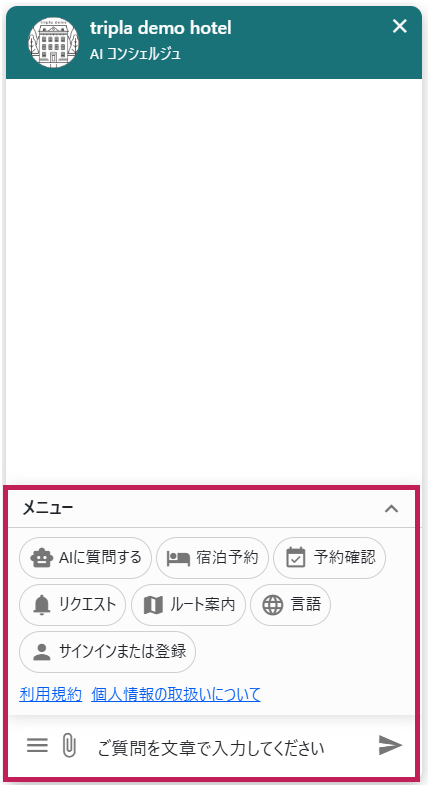Click the AI コンシェルジュ subtitle text
This screenshot has width=430, height=787.
[135, 54]
